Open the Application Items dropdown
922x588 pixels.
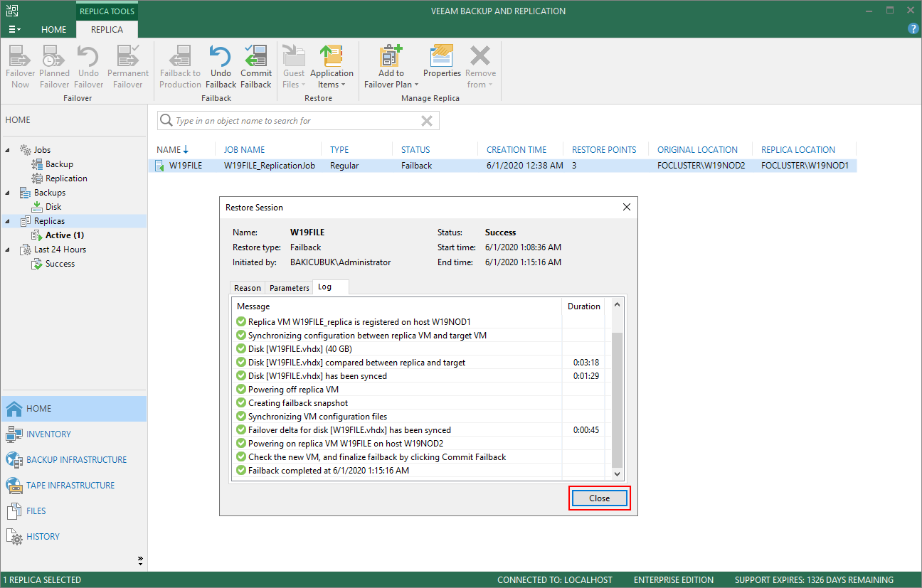coord(332,67)
